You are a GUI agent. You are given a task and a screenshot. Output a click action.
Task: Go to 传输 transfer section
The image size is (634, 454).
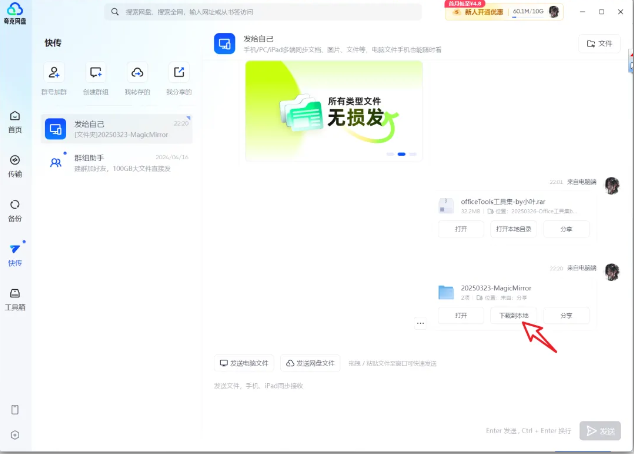(15, 164)
